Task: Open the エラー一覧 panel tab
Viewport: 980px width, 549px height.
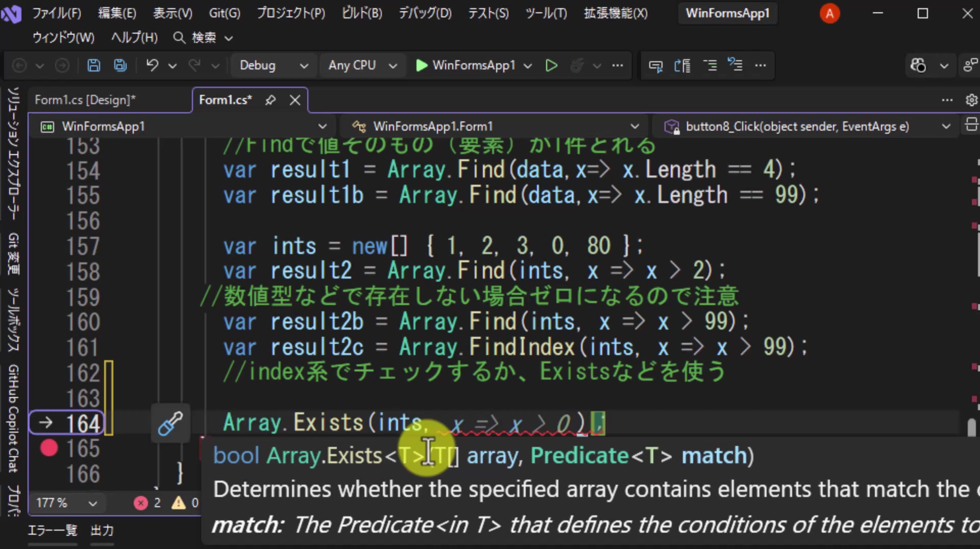Action: click(x=52, y=531)
